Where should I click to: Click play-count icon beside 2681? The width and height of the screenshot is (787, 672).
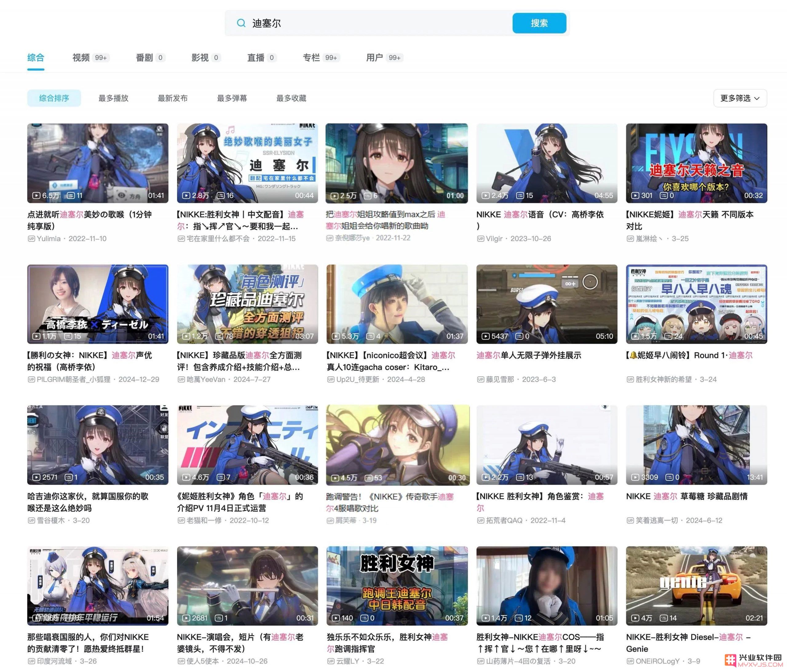coord(186,618)
